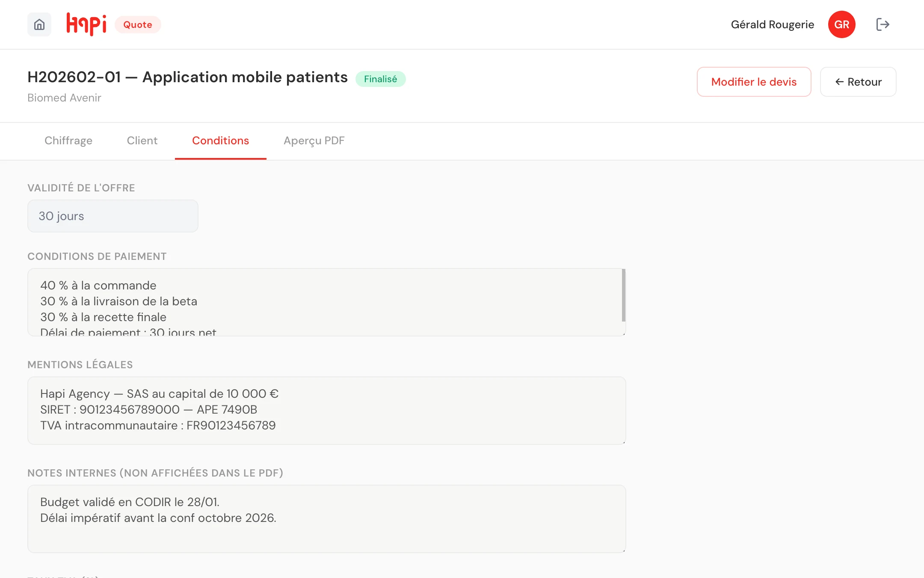The height and width of the screenshot is (578, 924).
Task: Click the quote title H202602-01
Action: click(187, 77)
